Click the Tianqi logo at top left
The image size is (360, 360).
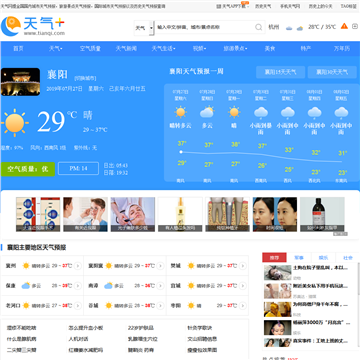pos(33,26)
